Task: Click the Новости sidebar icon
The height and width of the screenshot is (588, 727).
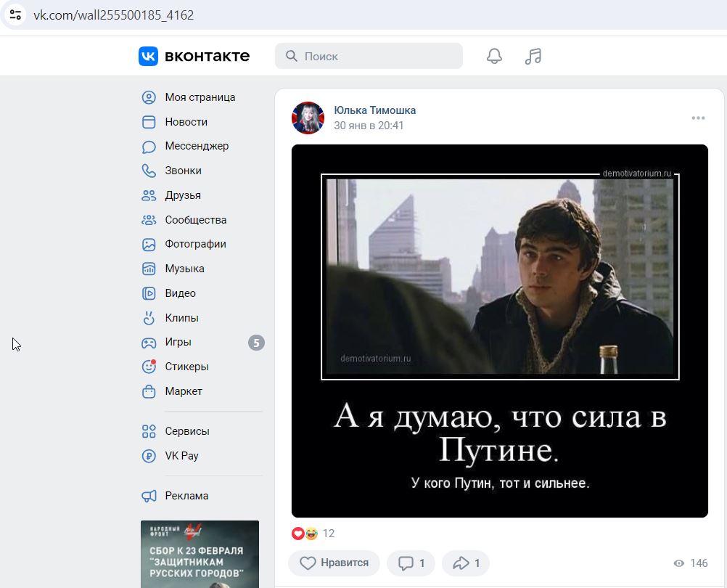Action: (x=149, y=122)
